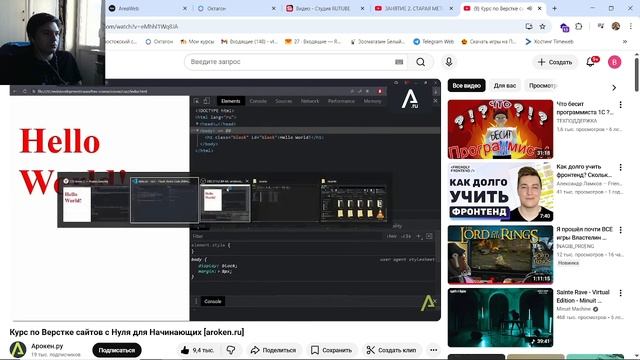
Task: Open the Видео - Студия RUTUBE tab
Action: click(x=322, y=8)
